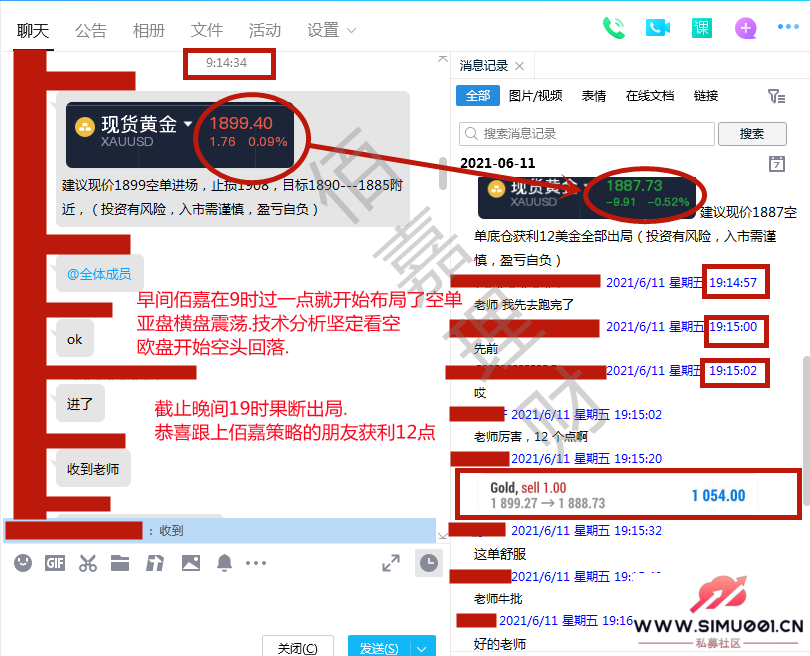Click the 'ok' chat bubble

coord(74,339)
